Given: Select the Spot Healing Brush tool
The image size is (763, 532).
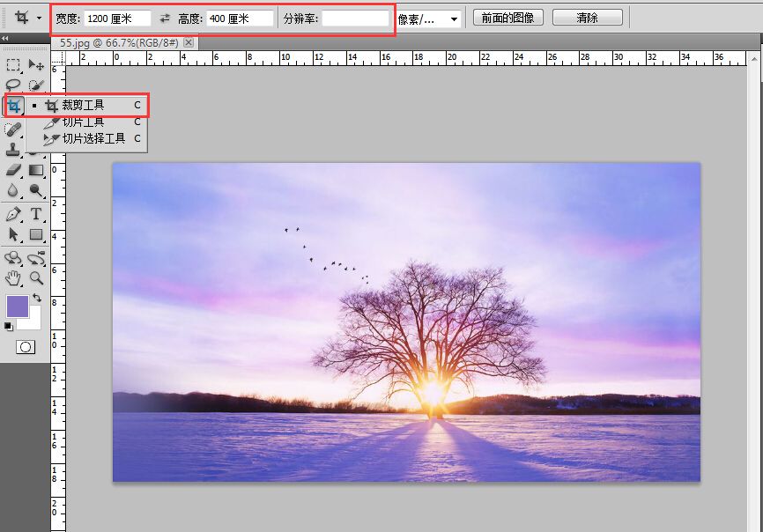Looking at the screenshot, I should coord(13,129).
